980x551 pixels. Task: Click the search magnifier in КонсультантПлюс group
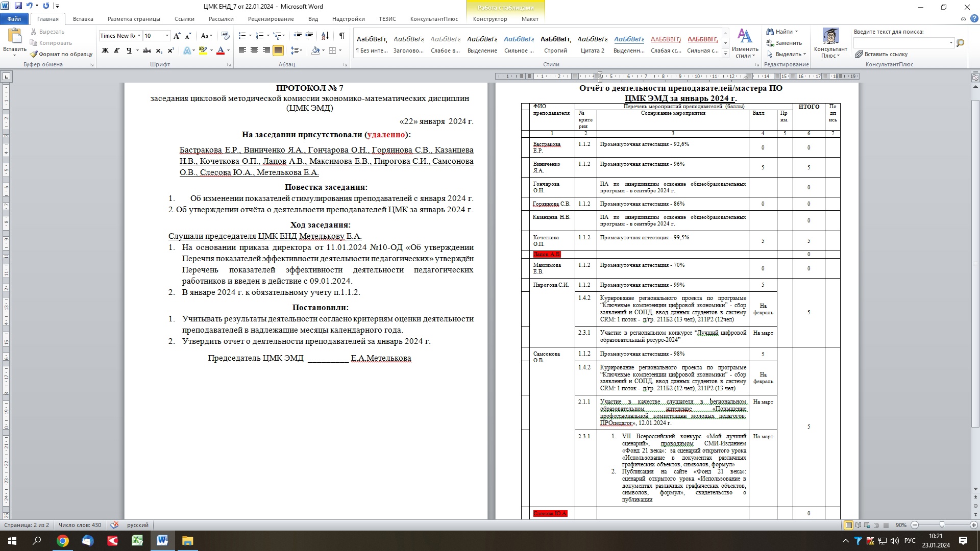[x=960, y=43]
